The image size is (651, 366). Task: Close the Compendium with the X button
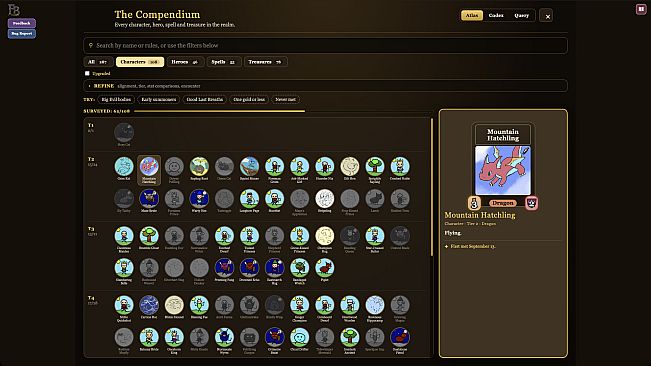(x=547, y=16)
